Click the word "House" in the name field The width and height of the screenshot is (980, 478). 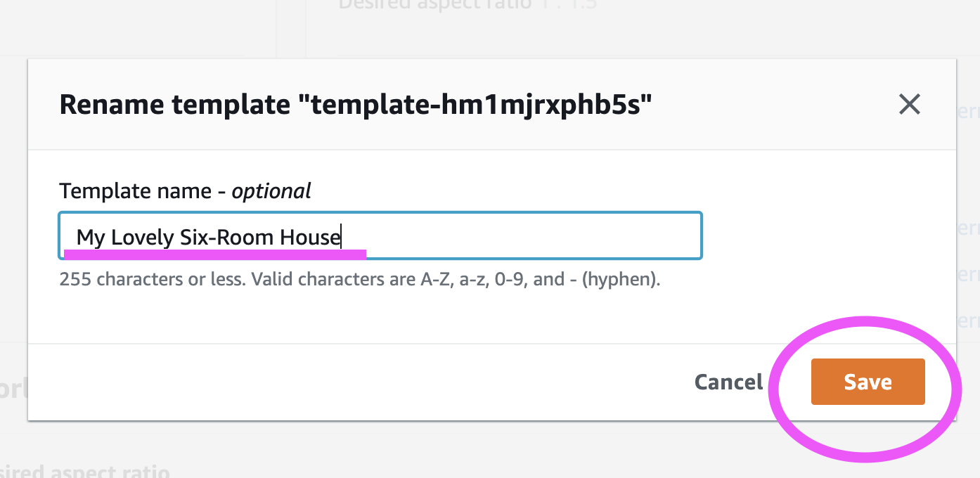pos(310,238)
